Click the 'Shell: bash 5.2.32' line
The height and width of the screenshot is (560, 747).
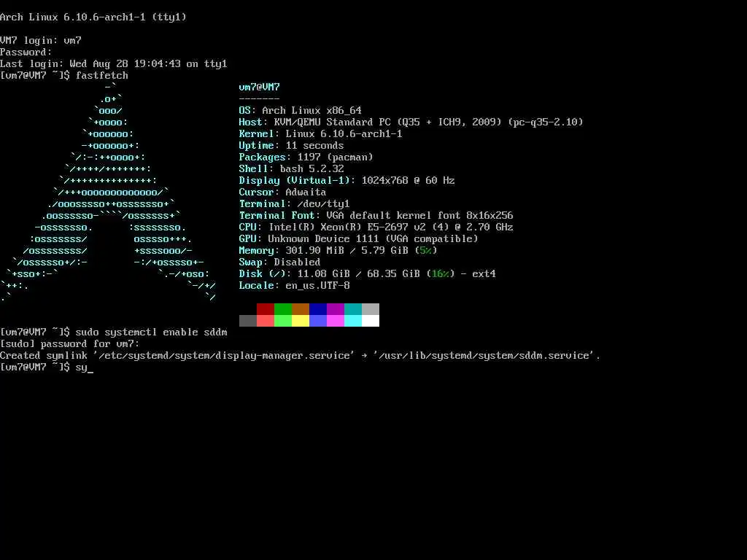[x=291, y=168]
